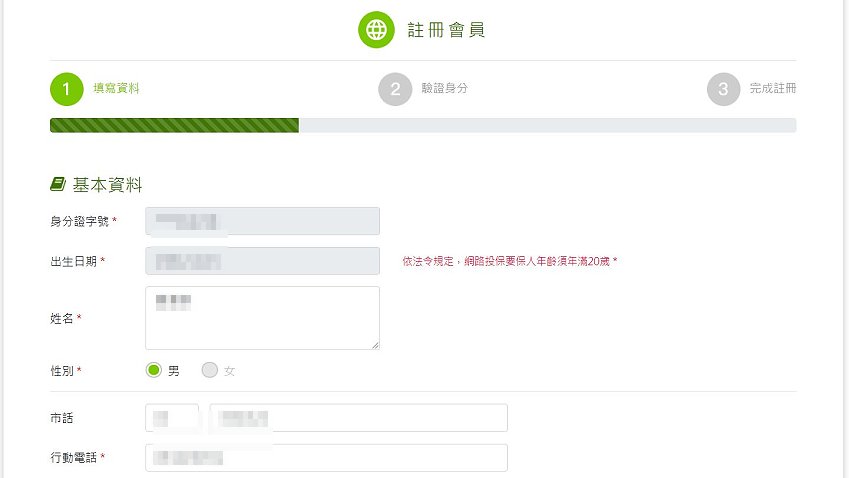
Task: Click the green striped progress bar
Action: (174, 125)
